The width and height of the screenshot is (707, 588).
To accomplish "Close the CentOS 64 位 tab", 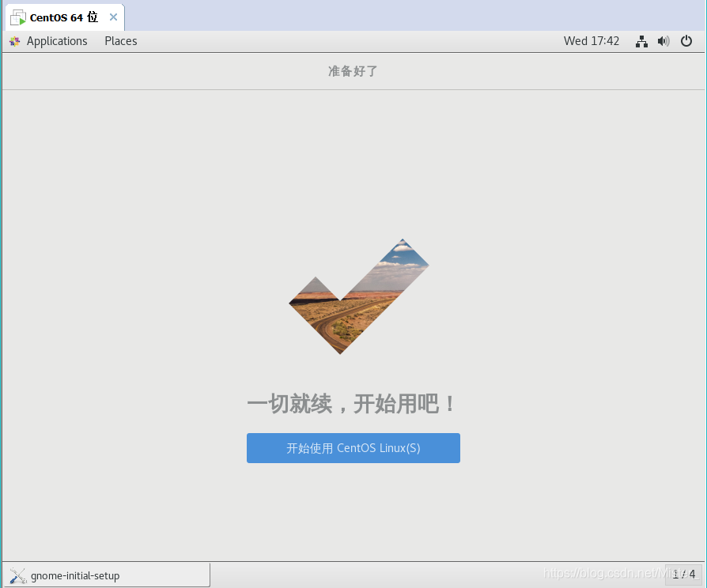I will pyautogui.click(x=114, y=17).
